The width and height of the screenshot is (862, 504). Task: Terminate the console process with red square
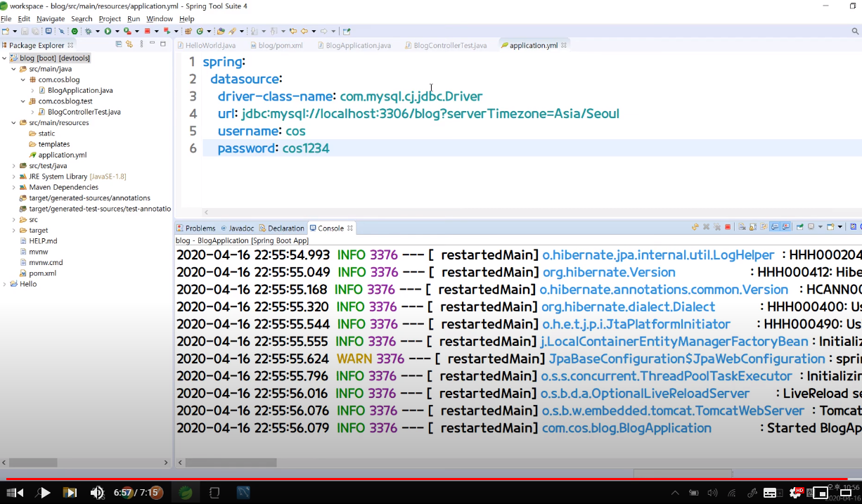click(728, 227)
